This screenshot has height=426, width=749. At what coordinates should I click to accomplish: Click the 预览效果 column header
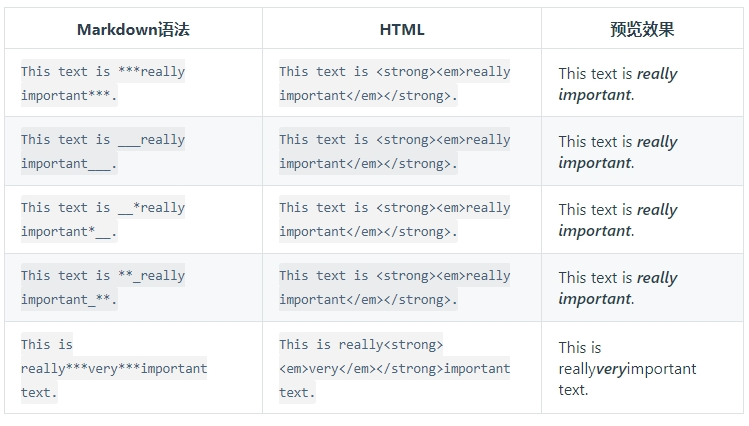pos(642,30)
